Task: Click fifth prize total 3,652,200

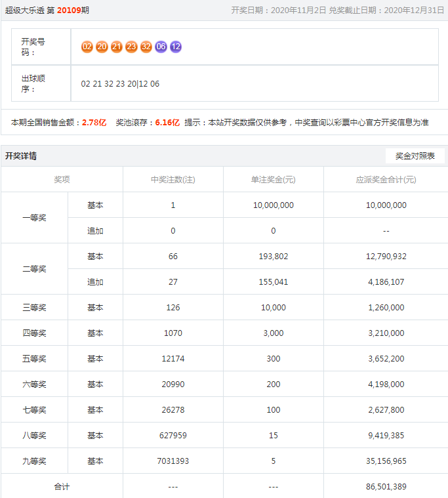Action: coord(386,359)
